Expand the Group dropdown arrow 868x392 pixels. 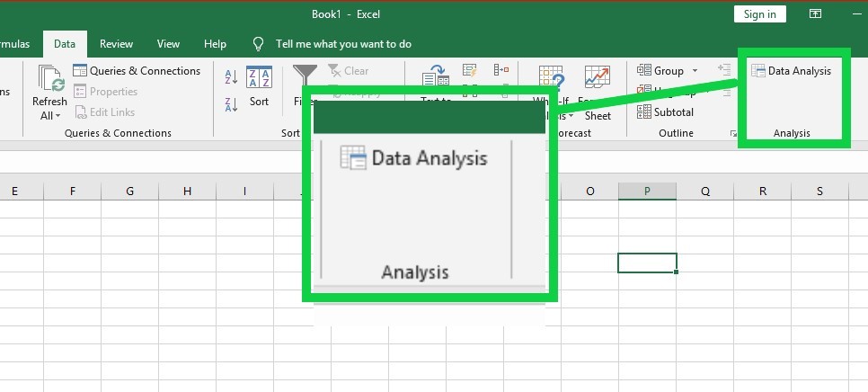[x=695, y=71]
